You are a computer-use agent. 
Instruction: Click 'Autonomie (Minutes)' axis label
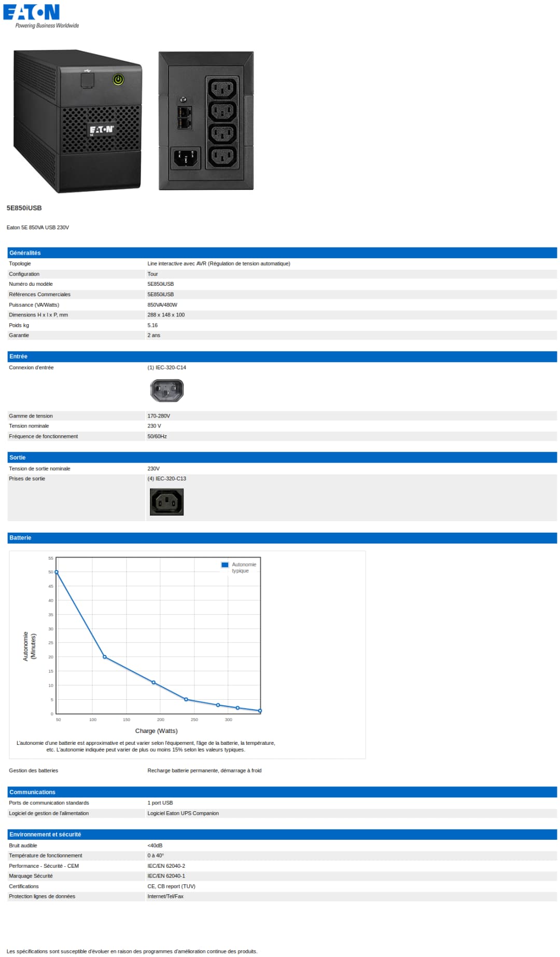coord(30,646)
